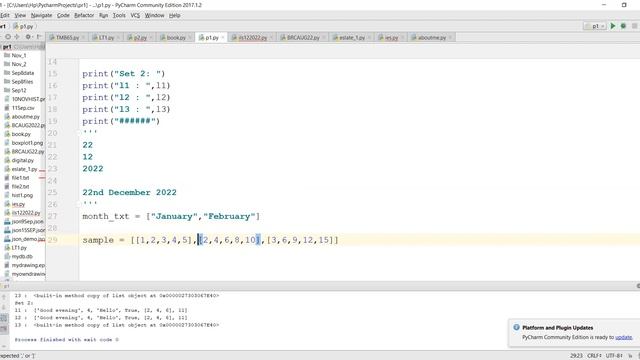Switch to the estate_1.py editor tab
Viewport: 640px width, 360px height.
[352, 38]
